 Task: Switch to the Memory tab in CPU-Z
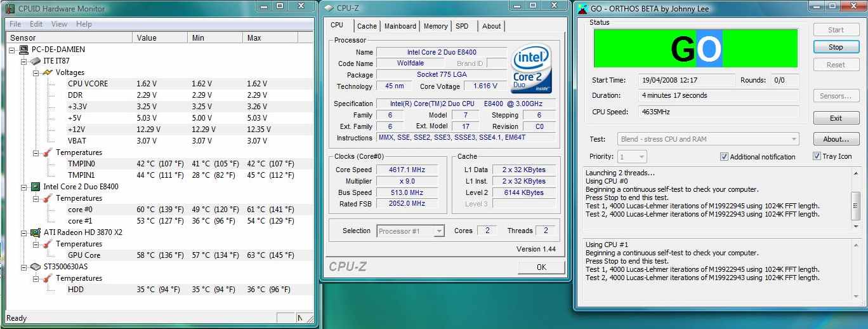[x=435, y=26]
